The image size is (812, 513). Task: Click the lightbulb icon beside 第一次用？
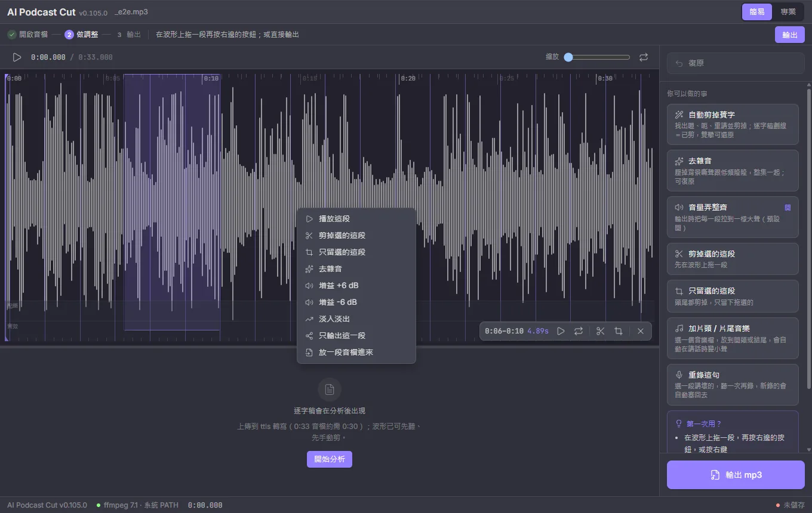point(678,424)
